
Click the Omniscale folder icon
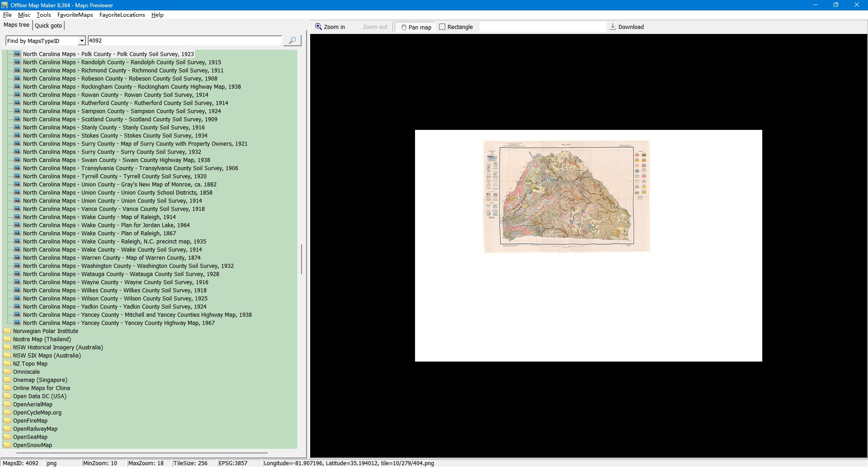click(x=7, y=372)
